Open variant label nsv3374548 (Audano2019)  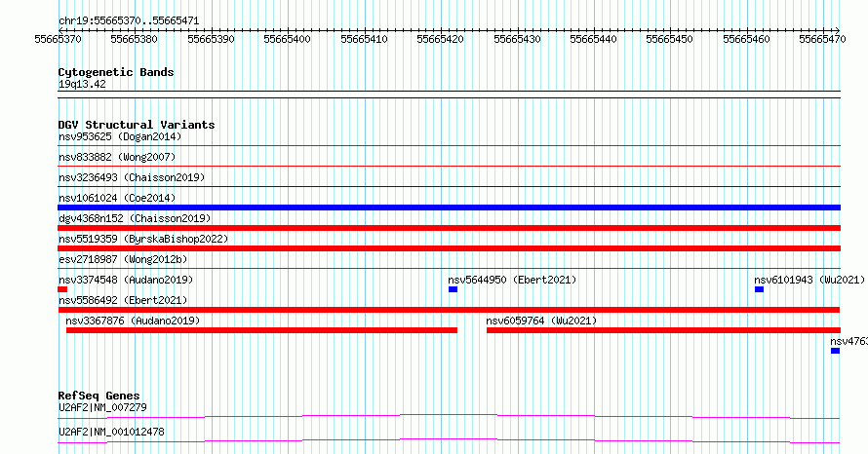click(126, 280)
